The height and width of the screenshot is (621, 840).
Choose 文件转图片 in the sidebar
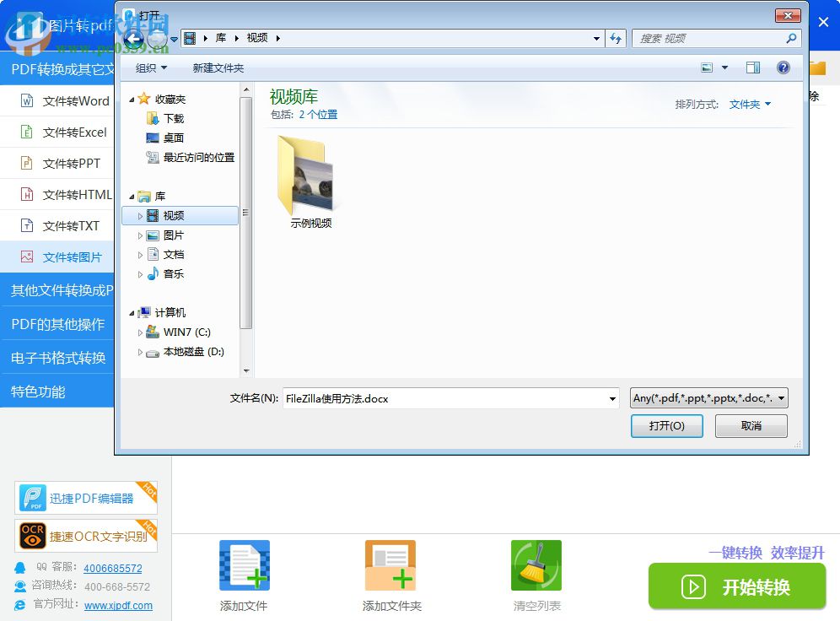(57, 256)
